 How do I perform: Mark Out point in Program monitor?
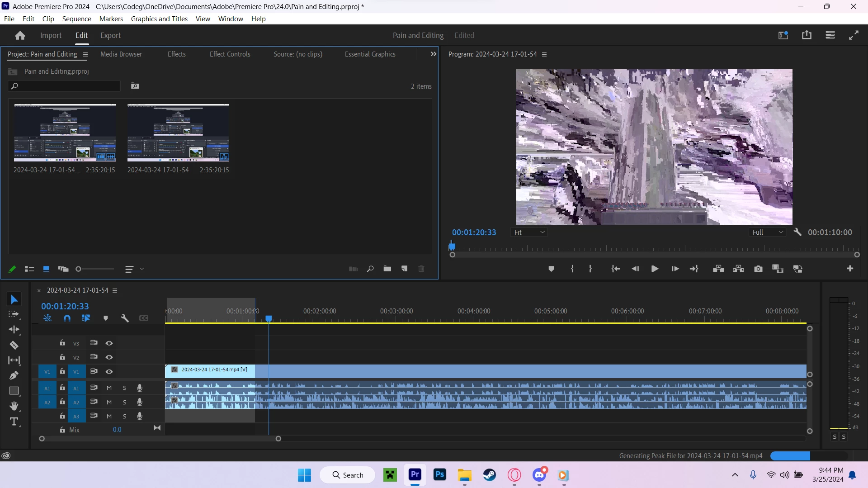coord(590,269)
